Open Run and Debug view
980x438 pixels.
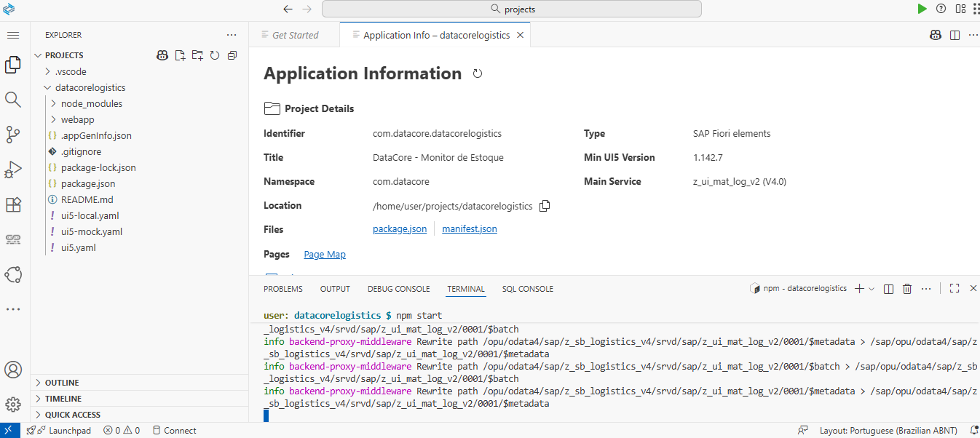click(13, 170)
